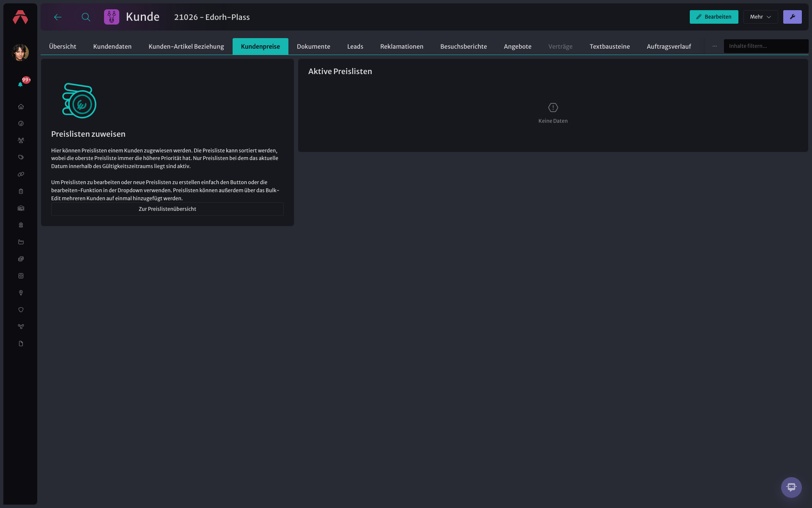Viewport: 812px width, 508px height.
Task: Click the Bearbeiten button
Action: (x=714, y=17)
